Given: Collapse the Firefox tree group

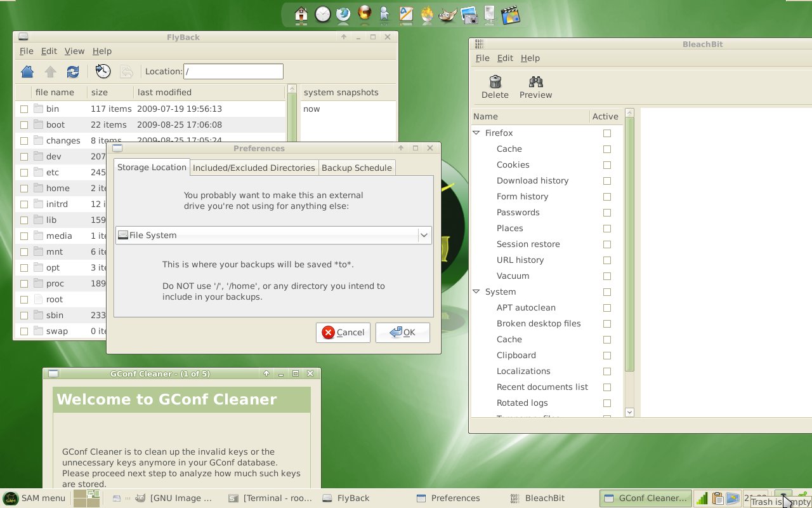Looking at the screenshot, I should (x=476, y=133).
